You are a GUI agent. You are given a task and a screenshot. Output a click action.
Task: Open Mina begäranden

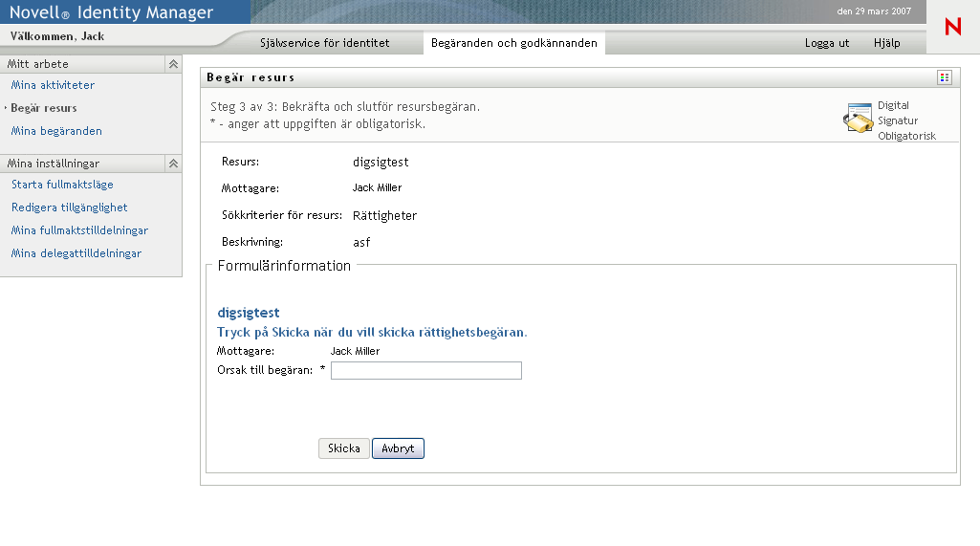click(x=56, y=131)
